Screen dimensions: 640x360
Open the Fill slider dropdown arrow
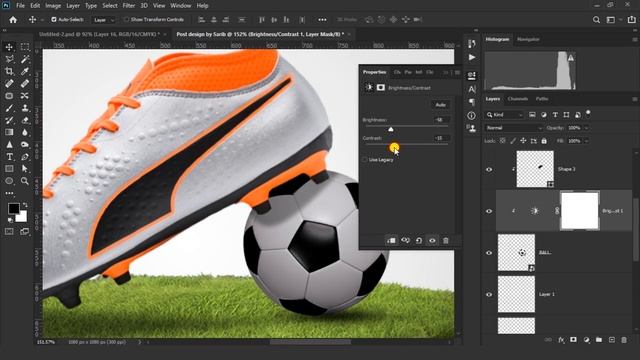[x=587, y=141]
